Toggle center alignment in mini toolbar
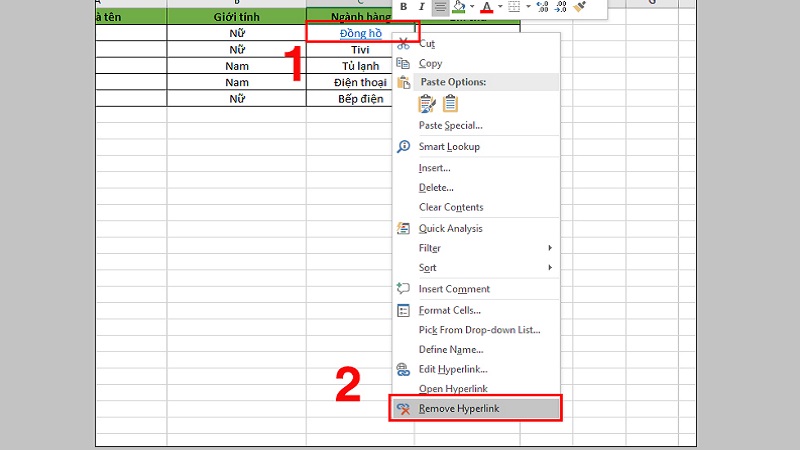The image size is (800, 450). point(440,7)
